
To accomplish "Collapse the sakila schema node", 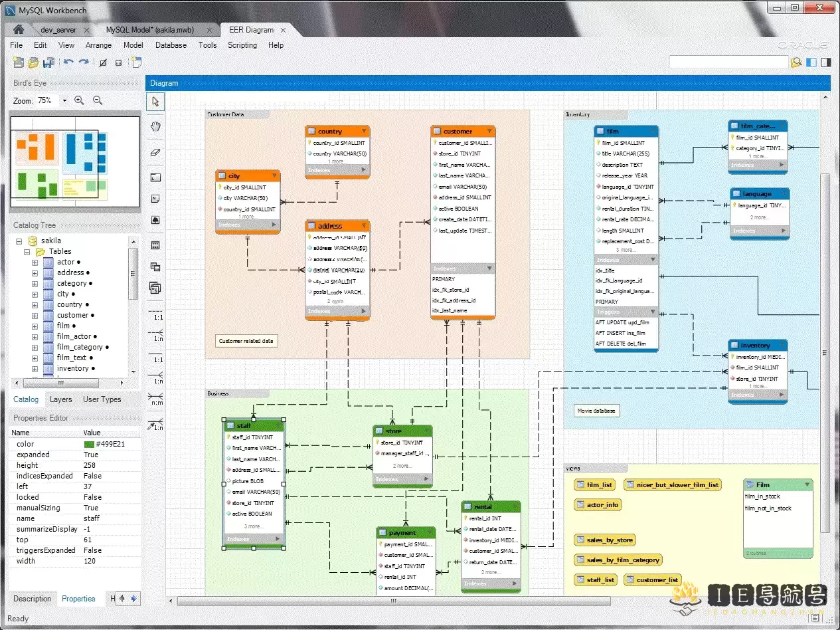I will [x=18, y=241].
